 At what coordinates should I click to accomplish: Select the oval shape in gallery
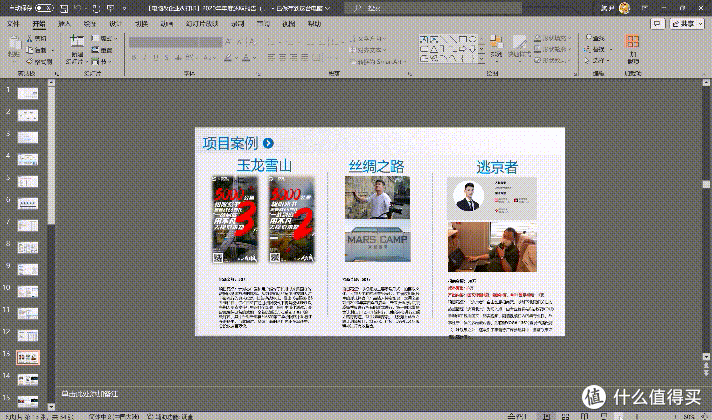473,40
